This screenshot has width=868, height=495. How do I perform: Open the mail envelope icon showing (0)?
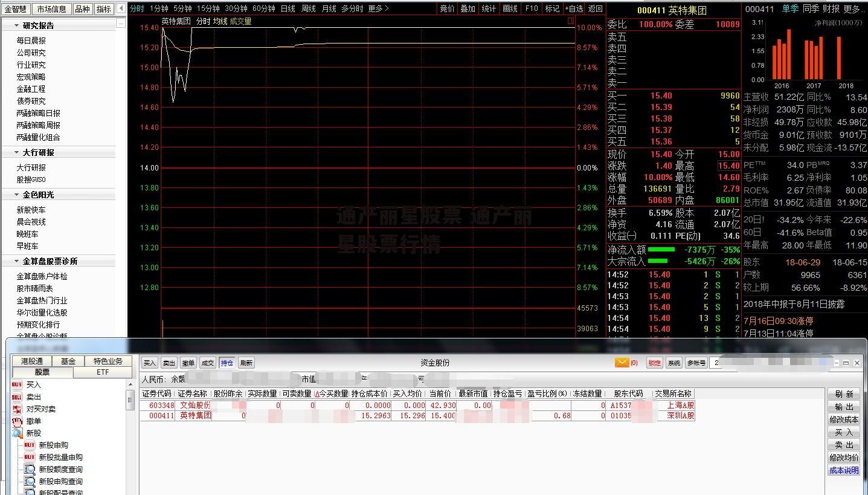pyautogui.click(x=622, y=363)
